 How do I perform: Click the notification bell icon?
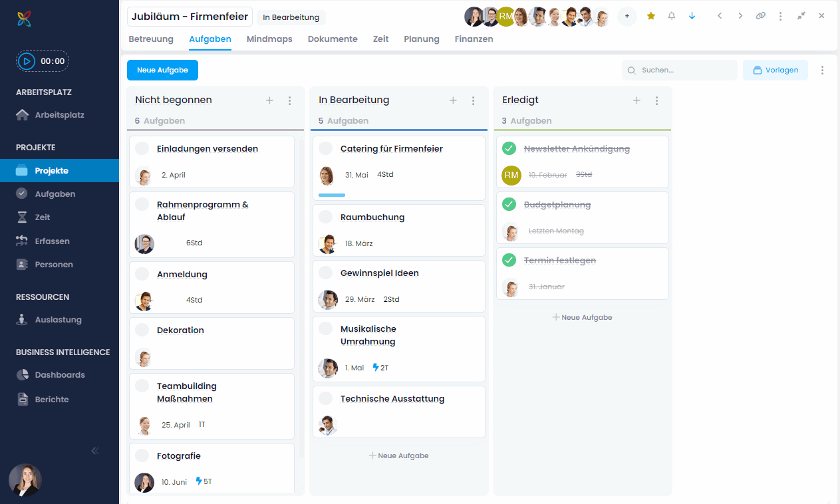tap(672, 16)
